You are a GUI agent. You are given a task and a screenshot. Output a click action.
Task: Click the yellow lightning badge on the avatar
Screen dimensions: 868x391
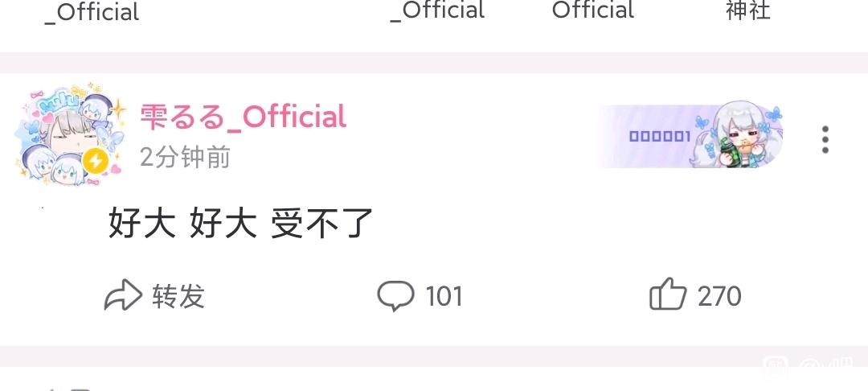click(x=96, y=162)
